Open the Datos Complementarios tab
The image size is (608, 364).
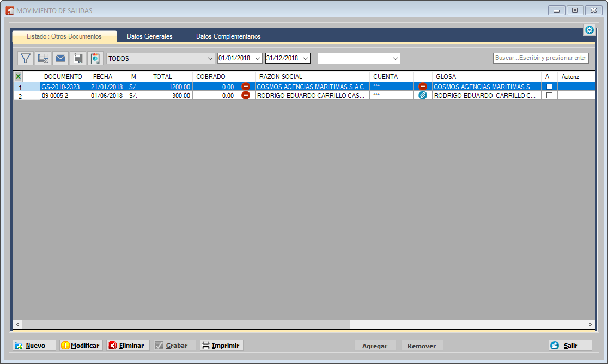[x=228, y=36]
